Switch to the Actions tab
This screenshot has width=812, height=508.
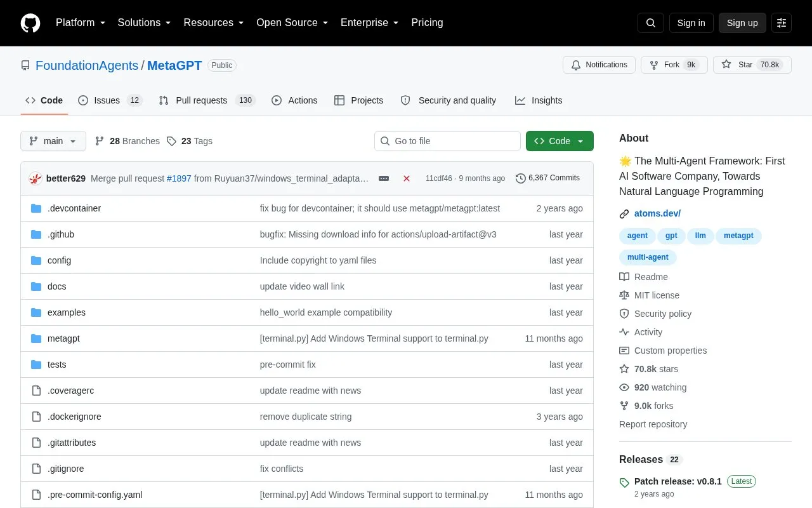click(294, 100)
